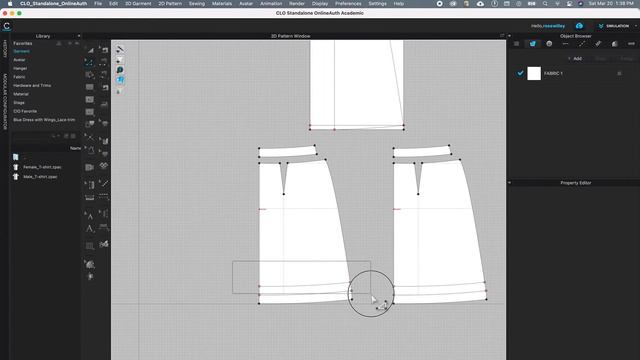The height and width of the screenshot is (360, 640).
Task: Open the 3D Garment menu
Action: click(138, 3)
